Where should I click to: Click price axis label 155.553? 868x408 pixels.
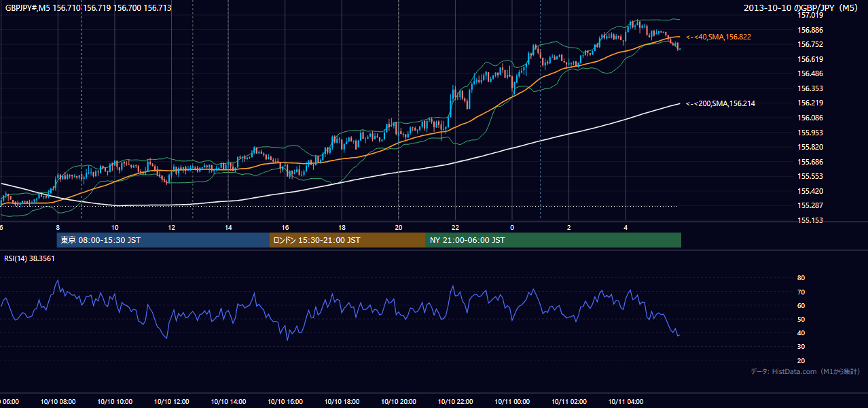pos(810,176)
